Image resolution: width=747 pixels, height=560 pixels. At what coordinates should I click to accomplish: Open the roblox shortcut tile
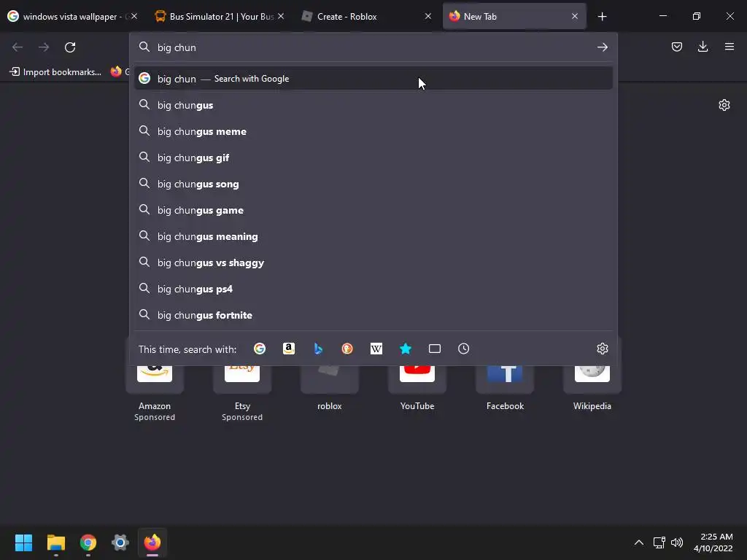coord(330,378)
